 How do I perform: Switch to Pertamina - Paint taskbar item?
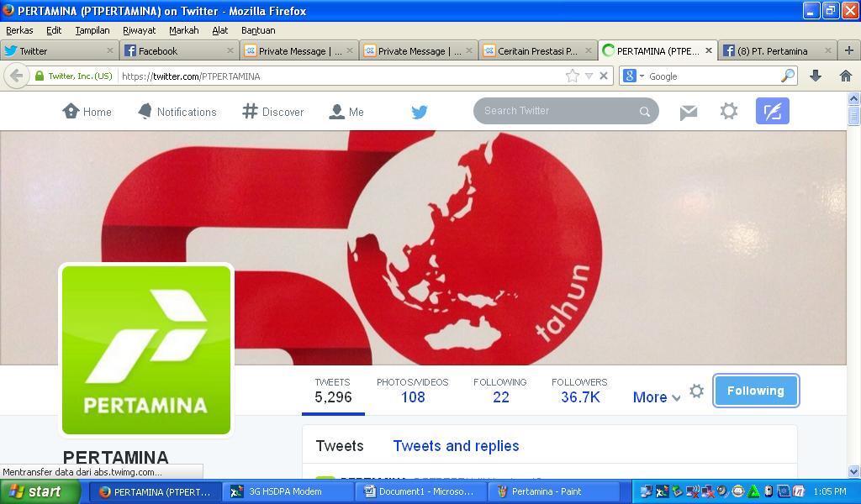click(553, 491)
